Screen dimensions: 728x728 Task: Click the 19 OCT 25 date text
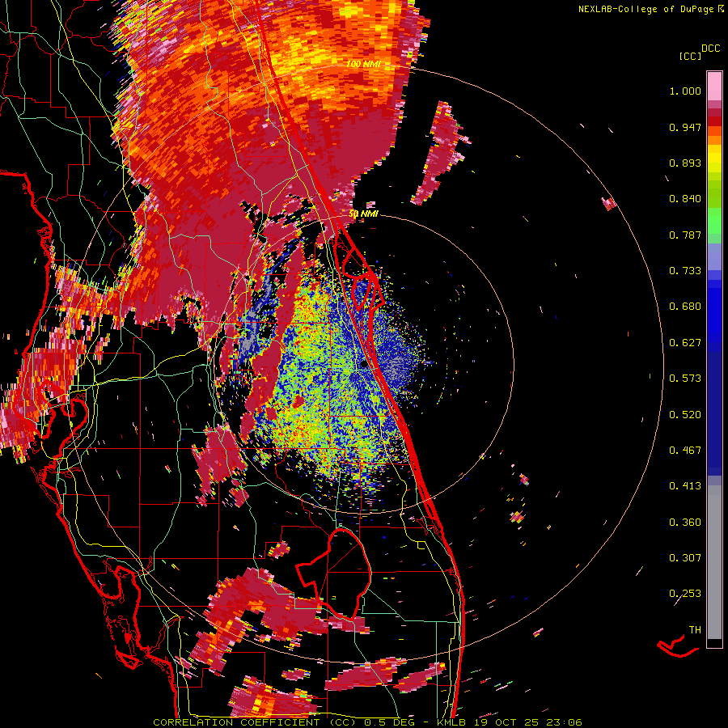tap(506, 722)
